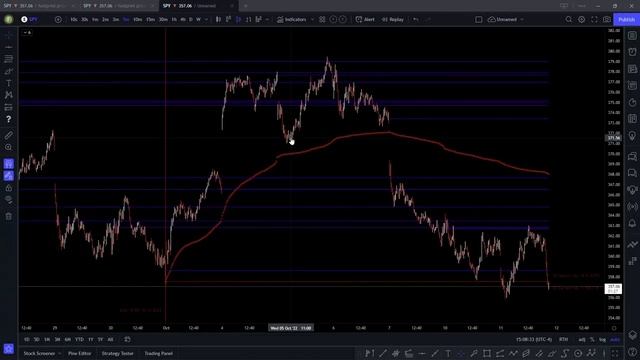The height and width of the screenshot is (360, 640).
Task: Toggle fullscreen mode
Action: click(x=594, y=19)
